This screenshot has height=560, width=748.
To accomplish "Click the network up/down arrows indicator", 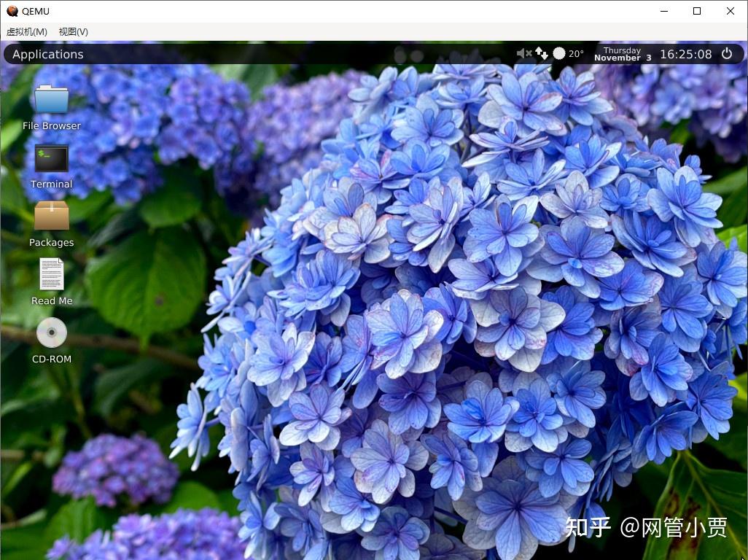I will point(540,53).
